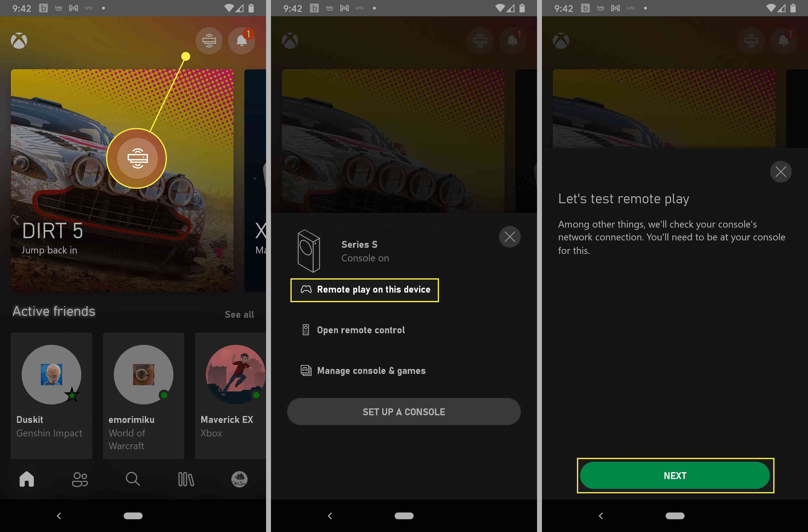The width and height of the screenshot is (808, 532).
Task: Tap See all next to Active friends
Action: 239,314
